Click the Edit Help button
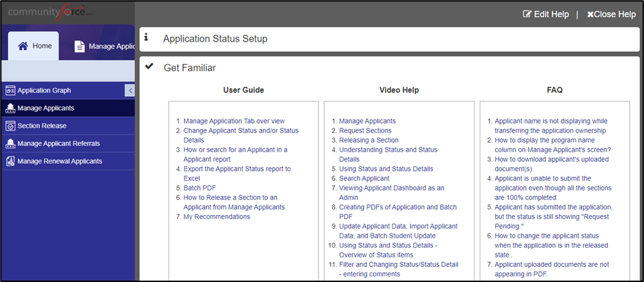 pos(545,14)
